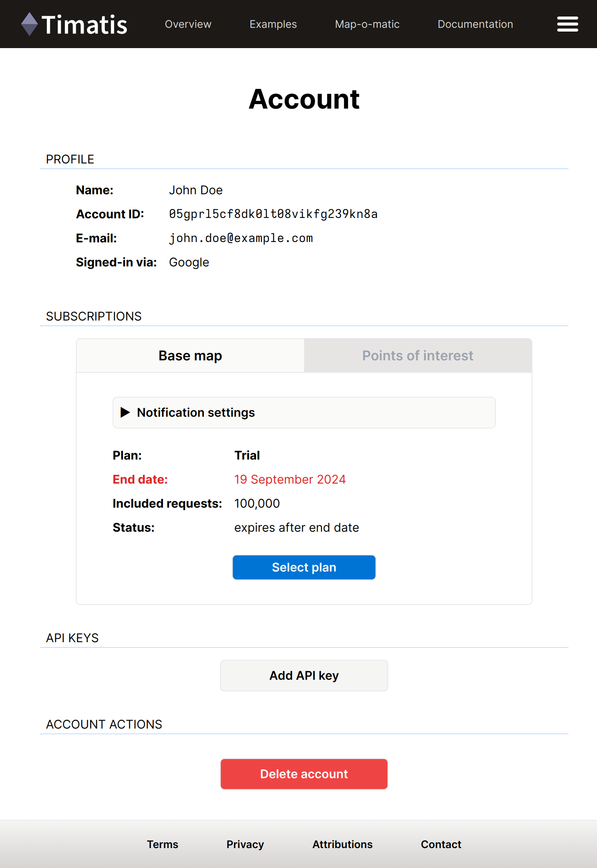Viewport: 597px width, 868px height.
Task: Open the Terms footer link
Action: coord(162,844)
